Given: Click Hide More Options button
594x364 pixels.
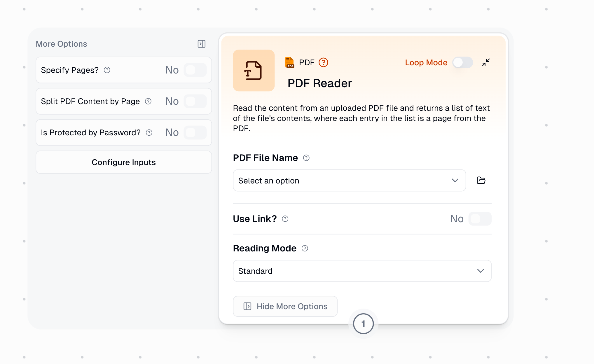Looking at the screenshot, I should (x=285, y=306).
